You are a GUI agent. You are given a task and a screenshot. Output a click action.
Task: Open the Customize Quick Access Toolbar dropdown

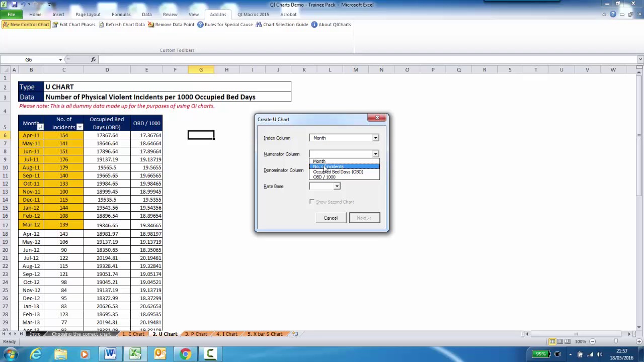point(50,5)
